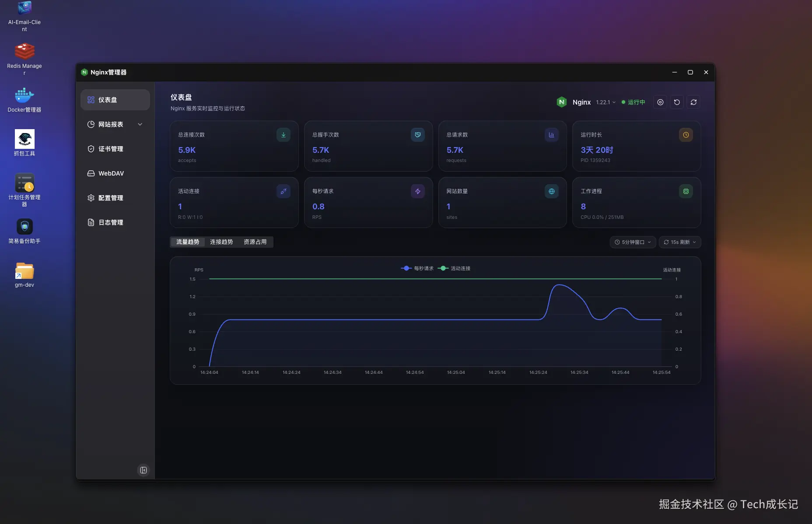This screenshot has width=812, height=524.
Task: Toggle the 活动连接 series in the chart legend
Action: [x=454, y=268]
